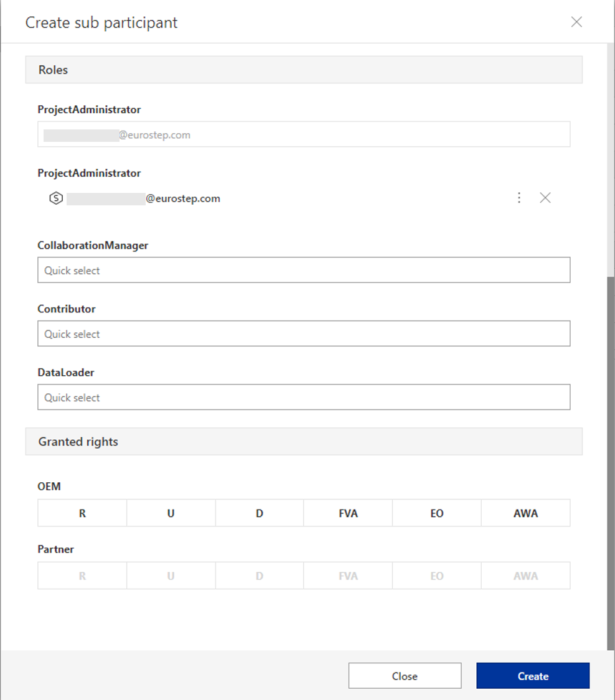Toggle the R permission for OEM
Image resolution: width=615 pixels, height=700 pixels.
[82, 513]
